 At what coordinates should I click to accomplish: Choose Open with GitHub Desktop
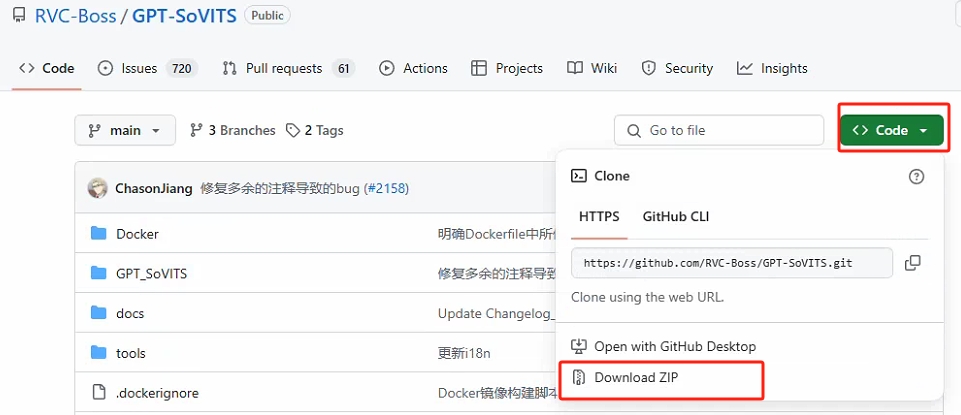(x=663, y=346)
